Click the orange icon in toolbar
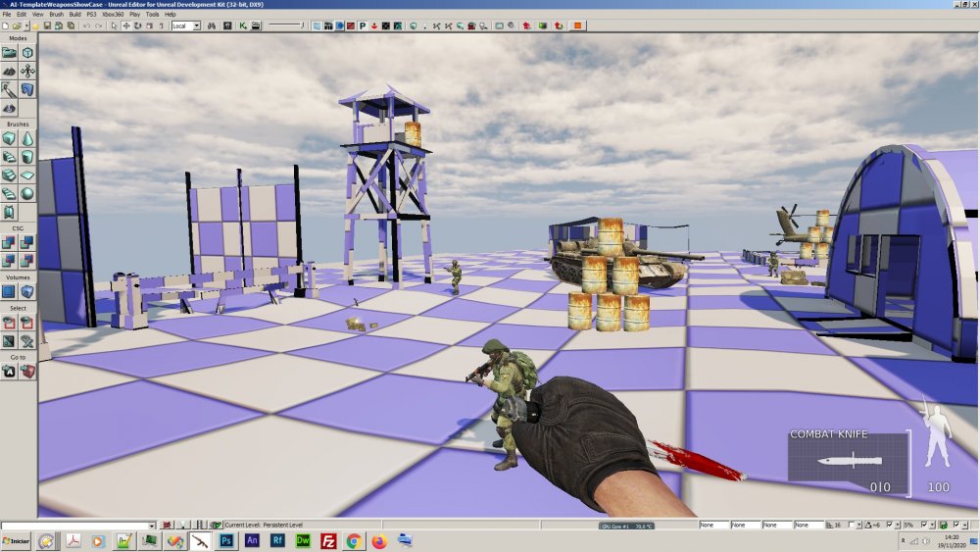 click(577, 25)
